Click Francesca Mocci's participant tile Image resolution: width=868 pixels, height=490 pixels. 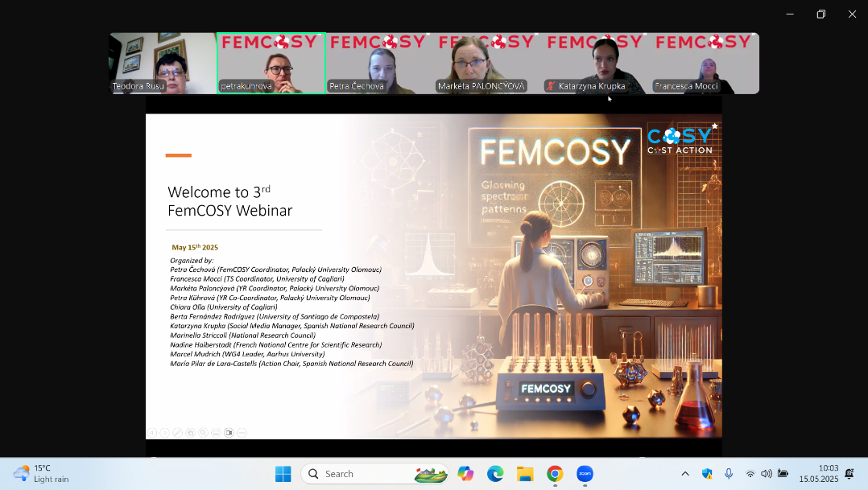tap(704, 64)
